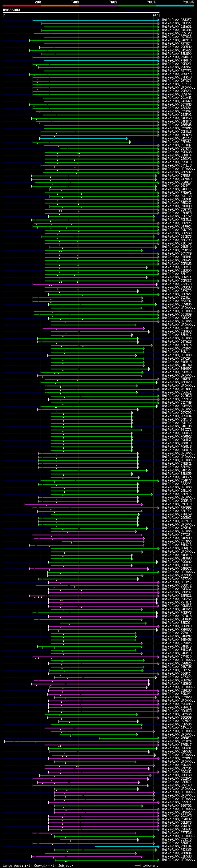
Task: Click the orange ~40% identity color bar
Action: coord(60,6)
